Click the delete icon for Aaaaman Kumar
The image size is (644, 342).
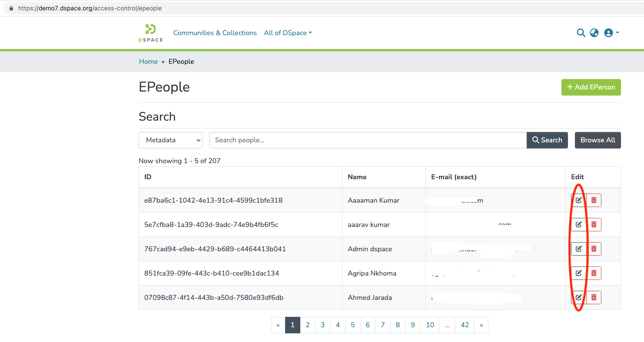click(593, 200)
